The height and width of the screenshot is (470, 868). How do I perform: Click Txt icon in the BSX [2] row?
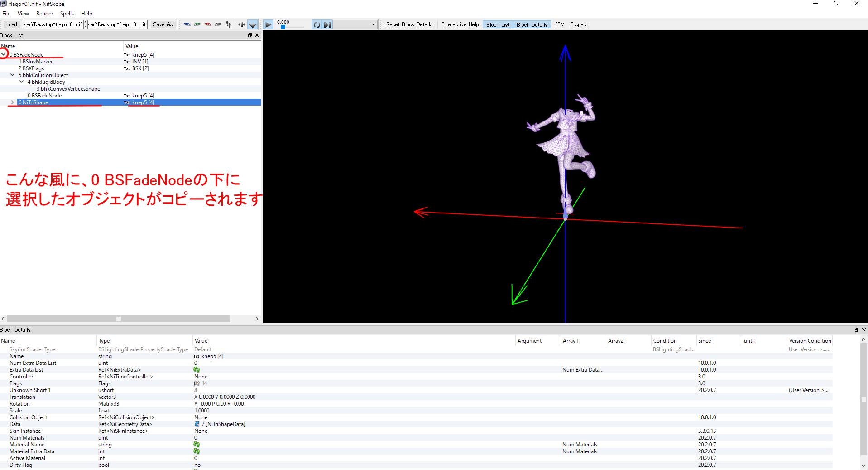(x=127, y=68)
